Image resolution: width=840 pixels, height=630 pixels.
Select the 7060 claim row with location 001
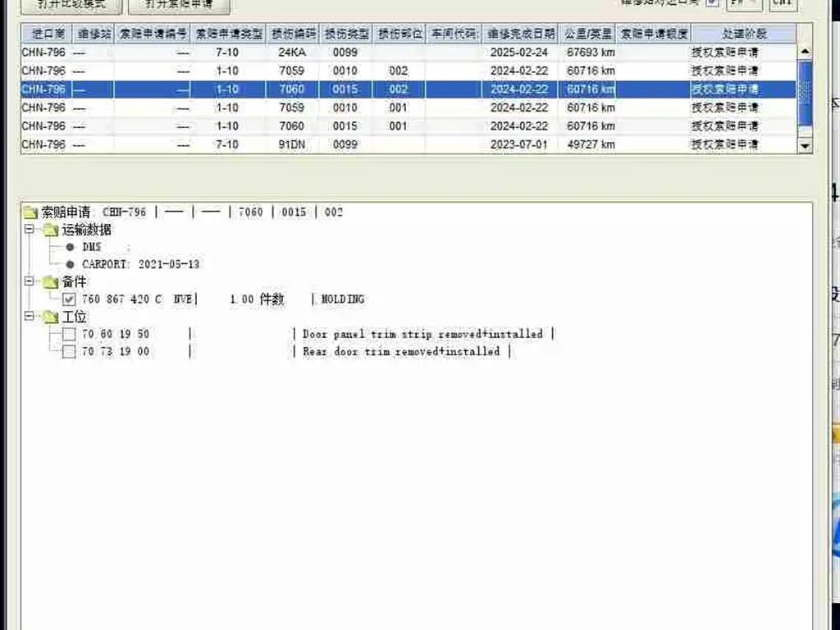point(409,126)
